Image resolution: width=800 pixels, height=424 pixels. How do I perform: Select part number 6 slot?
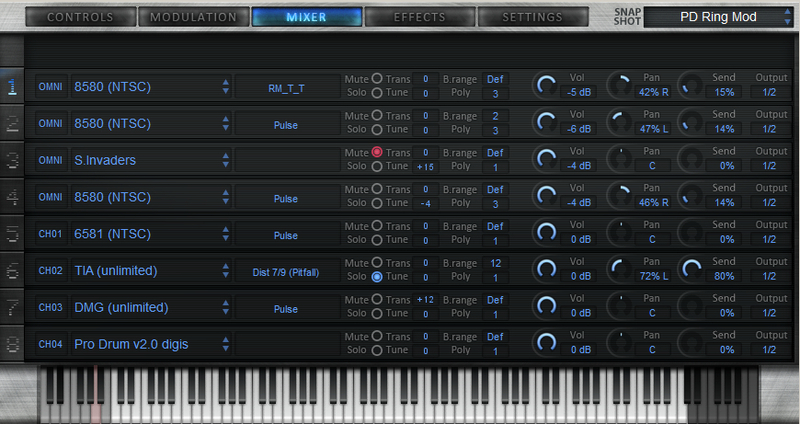12,270
